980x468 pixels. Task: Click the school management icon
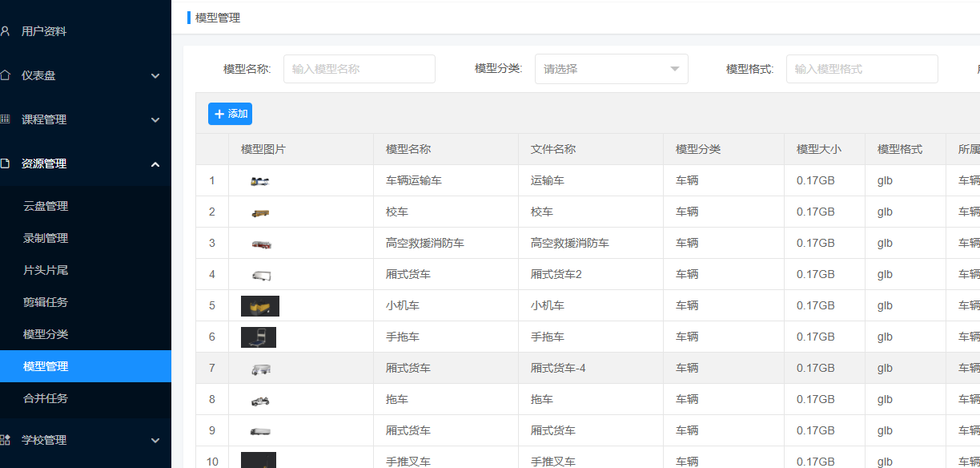(x=5, y=440)
